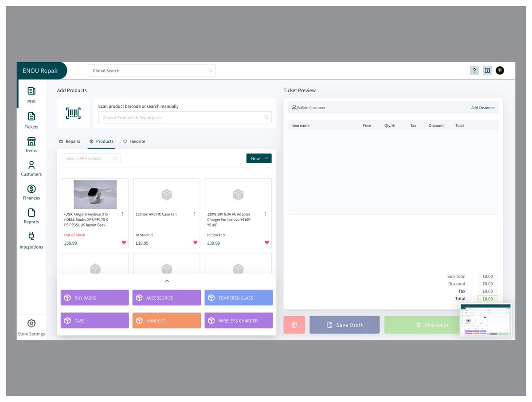Click the ENOU Repair logo tab
532x402 pixels.
41,70
